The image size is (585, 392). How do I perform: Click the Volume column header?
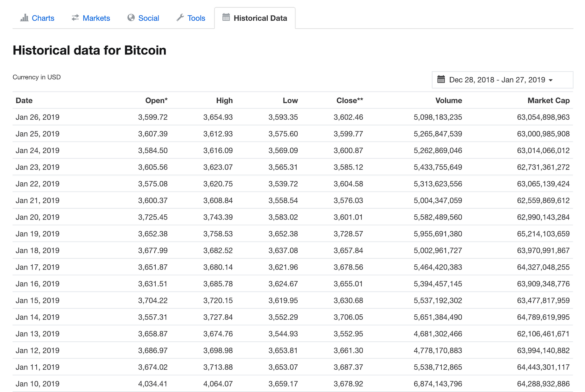449,101
